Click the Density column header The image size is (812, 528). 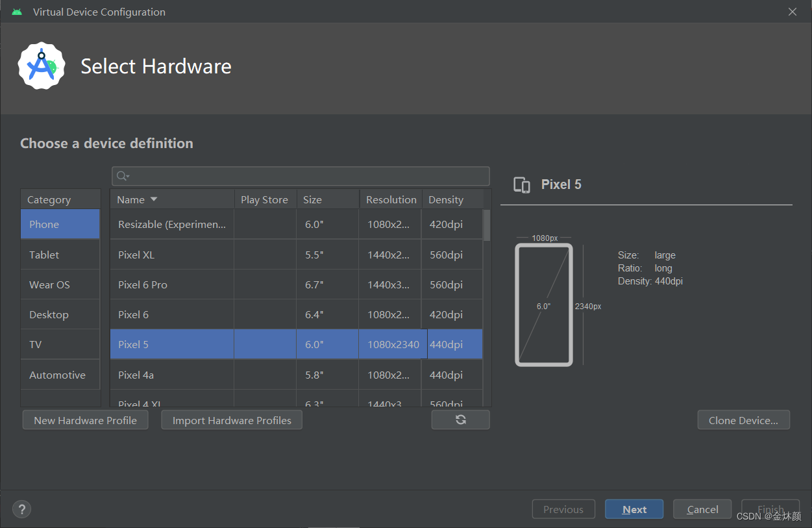[452, 199]
